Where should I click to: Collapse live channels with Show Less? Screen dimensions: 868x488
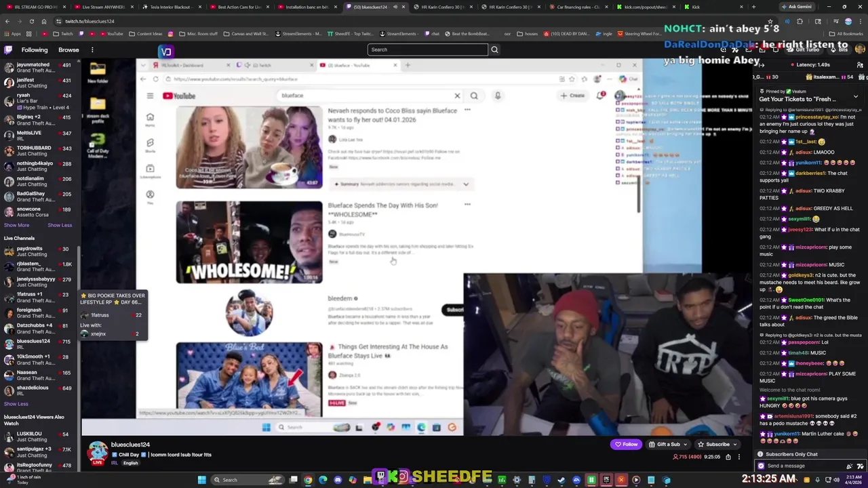tap(16, 404)
